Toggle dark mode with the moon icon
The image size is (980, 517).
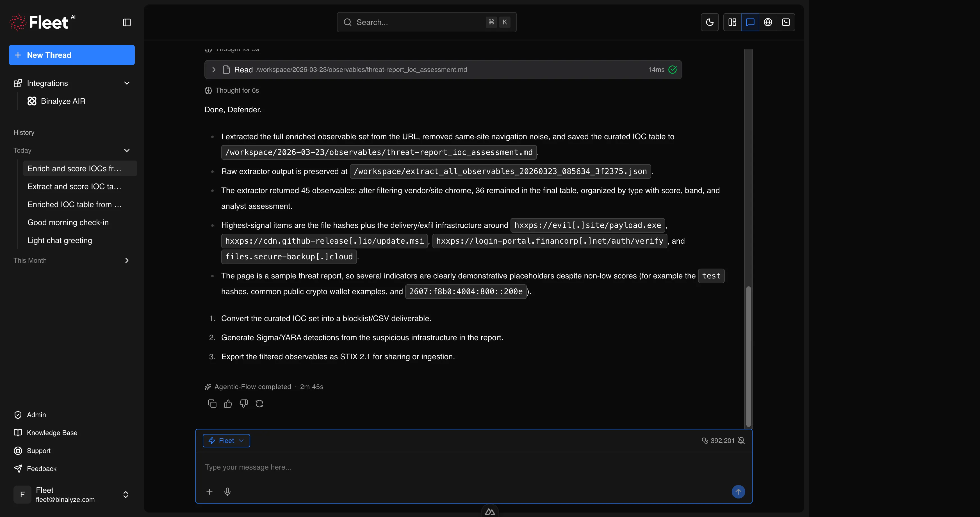pos(710,22)
